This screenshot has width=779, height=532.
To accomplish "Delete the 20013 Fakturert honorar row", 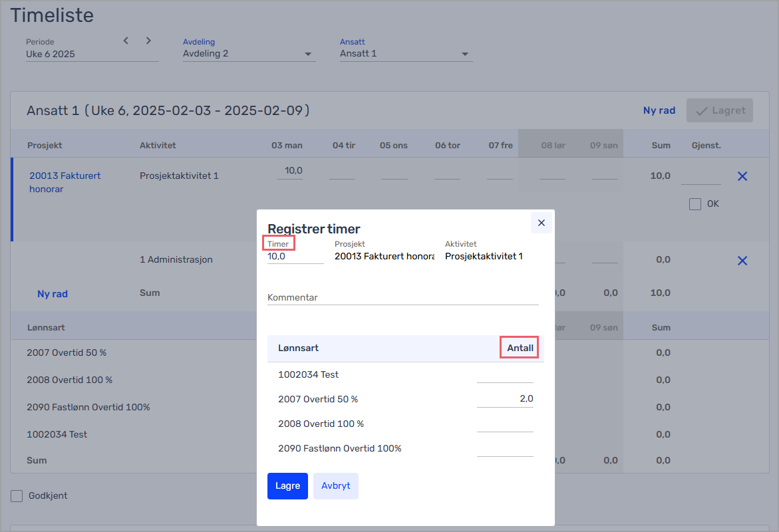I will (x=742, y=176).
